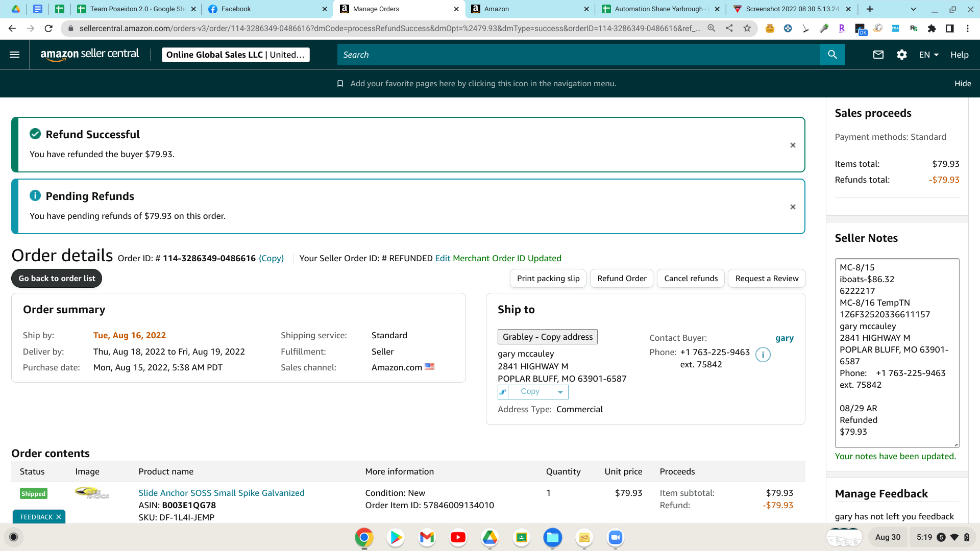Dismiss the Pending Refunds alert
This screenshot has width=980, height=551.
tap(793, 207)
